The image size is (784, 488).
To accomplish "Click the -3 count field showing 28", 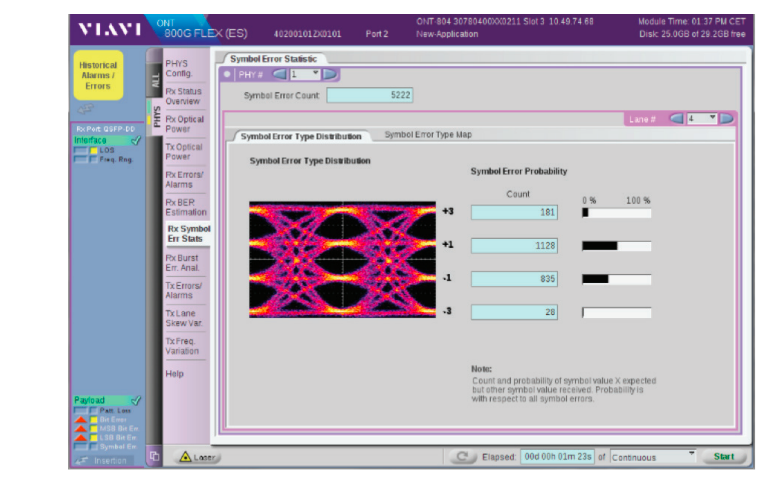I will pyautogui.click(x=514, y=312).
